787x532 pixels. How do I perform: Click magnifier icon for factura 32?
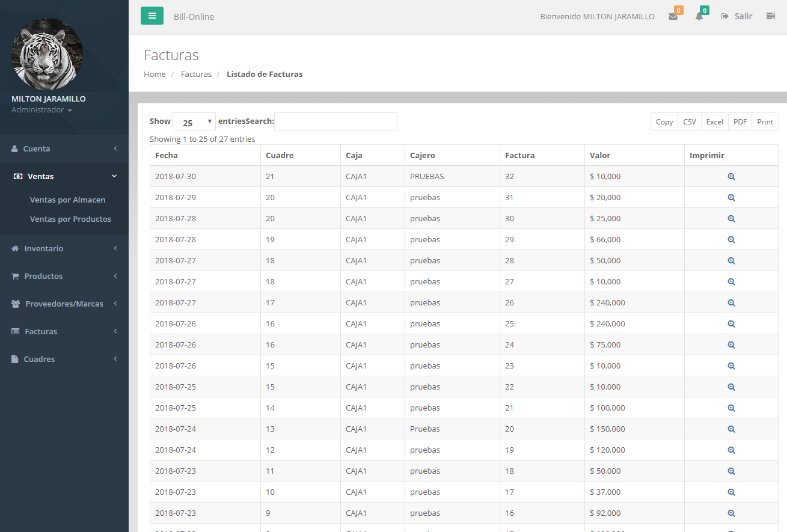click(x=731, y=177)
